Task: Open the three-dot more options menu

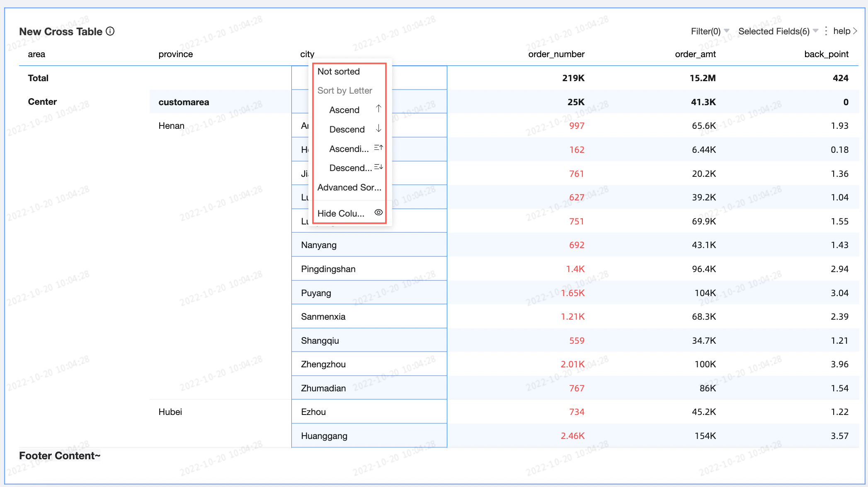Action: [x=826, y=31]
